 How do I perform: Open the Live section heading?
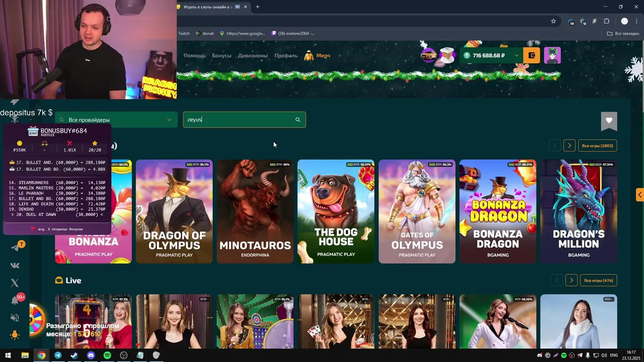68,281
